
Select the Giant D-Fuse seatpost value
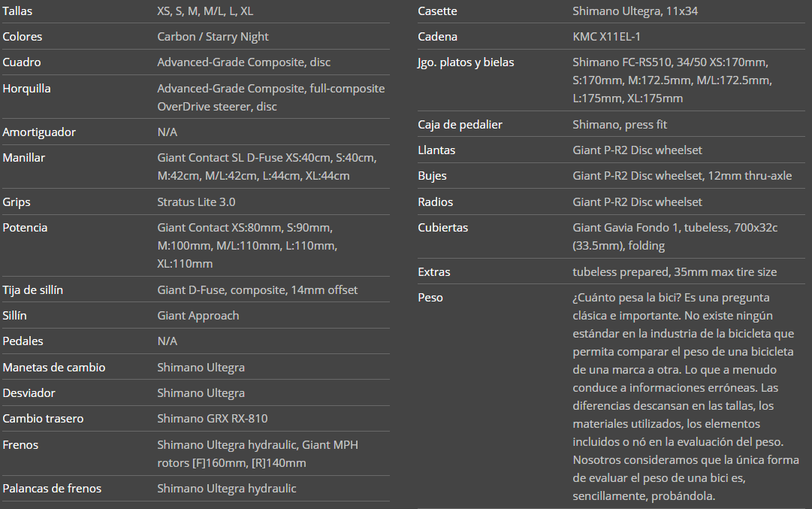pyautogui.click(x=257, y=290)
